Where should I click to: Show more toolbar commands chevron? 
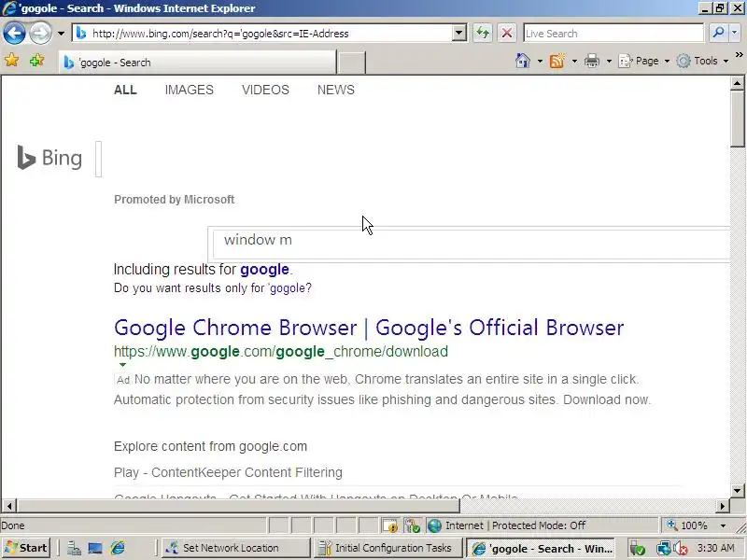point(739,55)
